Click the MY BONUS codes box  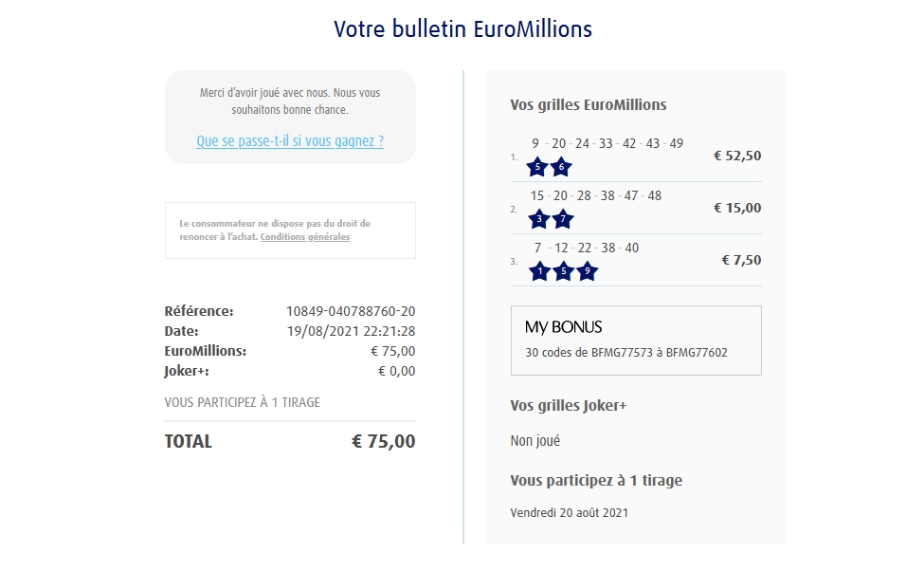[x=635, y=341]
